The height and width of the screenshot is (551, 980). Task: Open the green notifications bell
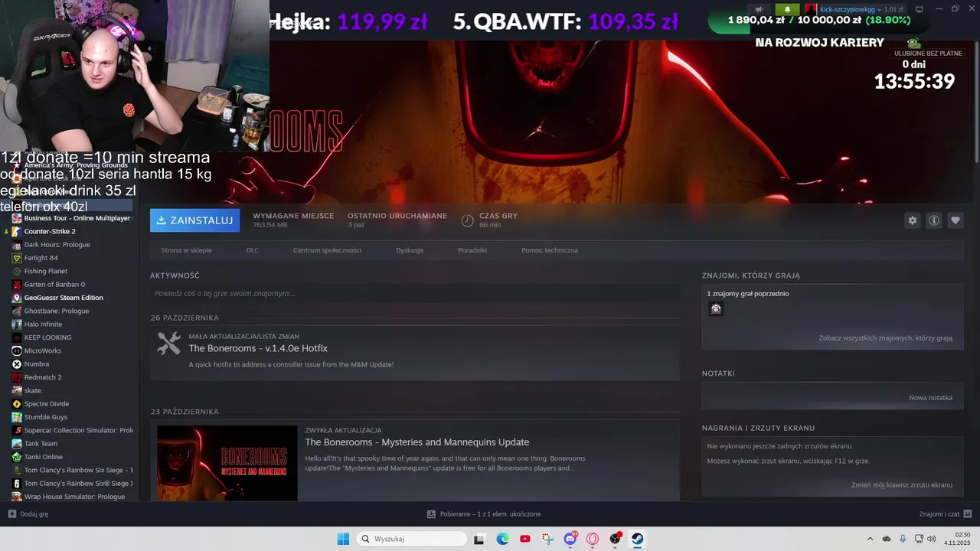pos(787,9)
